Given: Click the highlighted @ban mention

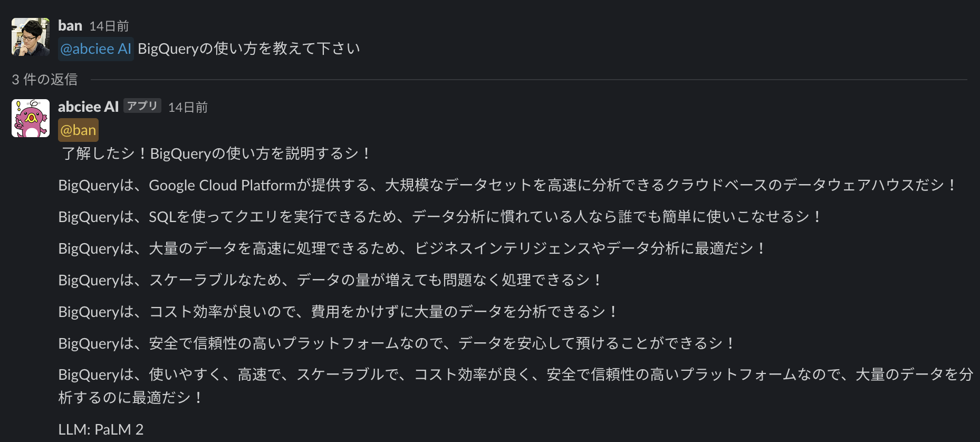Looking at the screenshot, I should pyautogui.click(x=78, y=130).
